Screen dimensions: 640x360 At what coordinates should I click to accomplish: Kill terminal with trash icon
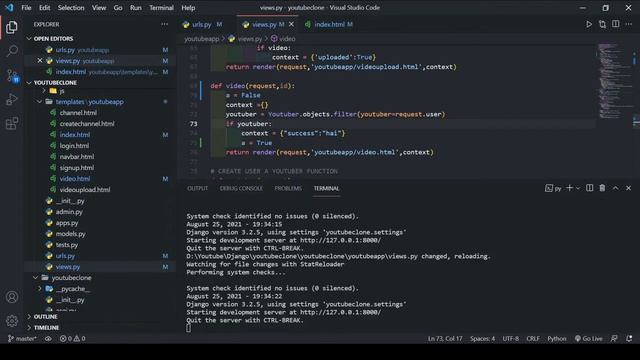pyautogui.click(x=602, y=188)
